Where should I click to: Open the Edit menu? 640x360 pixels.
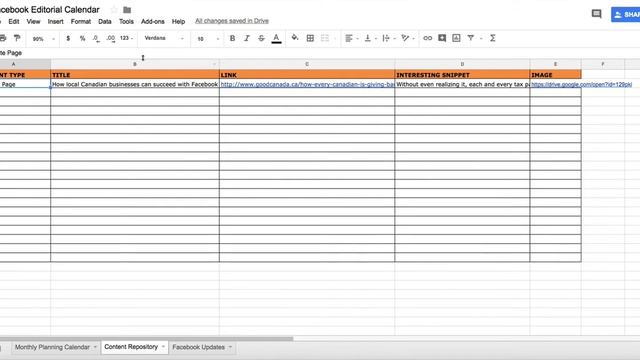point(14,21)
